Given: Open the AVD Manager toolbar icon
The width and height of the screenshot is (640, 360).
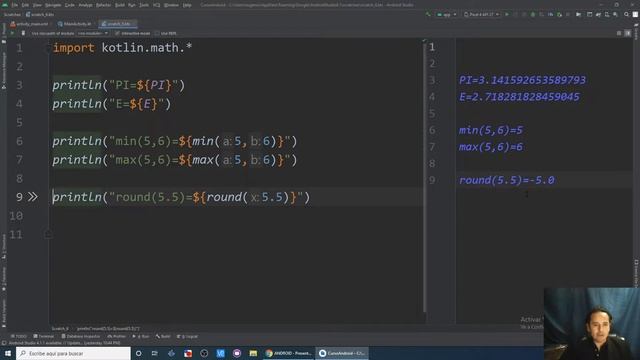Looking at the screenshot, I should click(x=607, y=14).
